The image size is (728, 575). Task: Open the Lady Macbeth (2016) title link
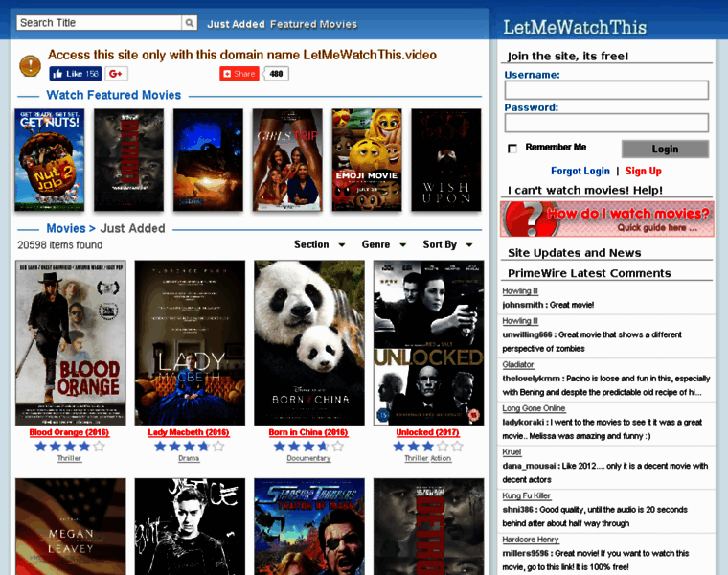point(189,432)
